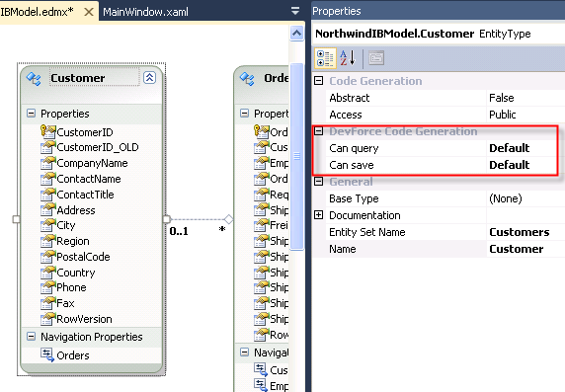The width and height of the screenshot is (565, 392).
Task: Click the property icon beside CompanyName
Action: coord(48,163)
